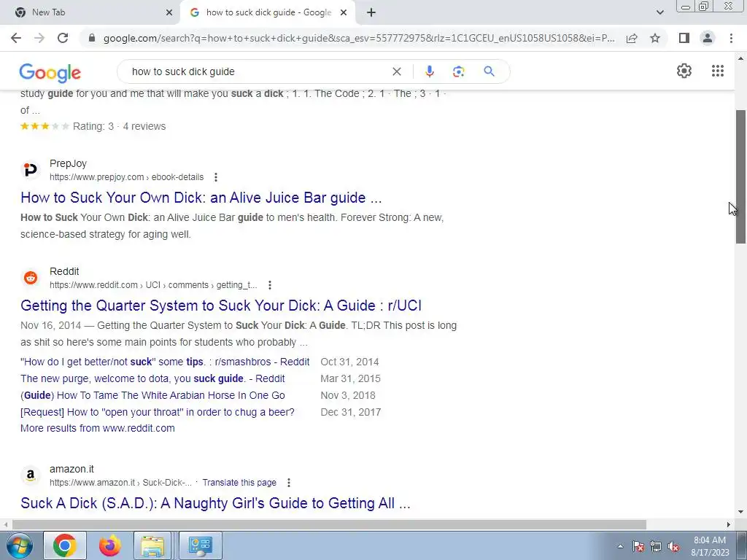Screen dimensions: 747x560
Task: Open the amazon.it result's three-dot options
Action: pos(289,483)
